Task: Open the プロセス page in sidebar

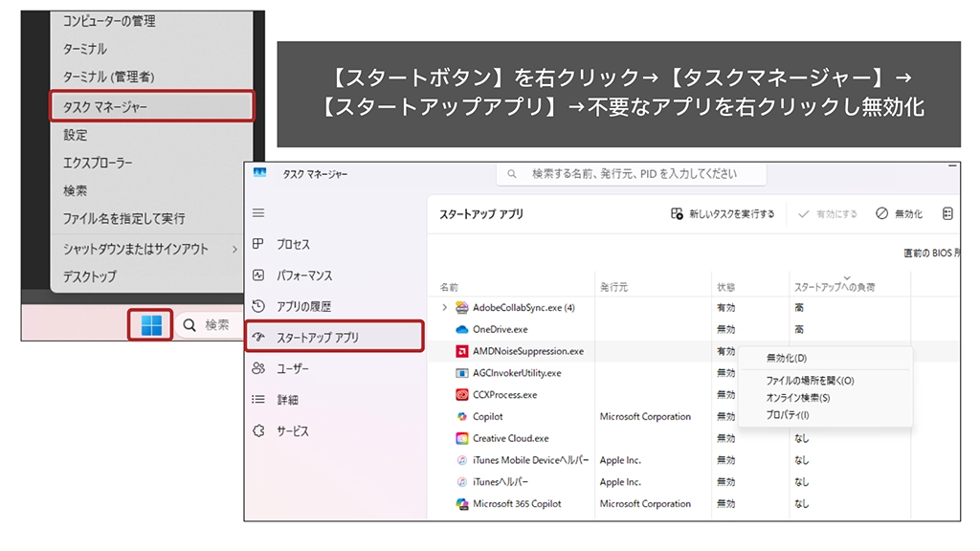Action: click(x=293, y=245)
